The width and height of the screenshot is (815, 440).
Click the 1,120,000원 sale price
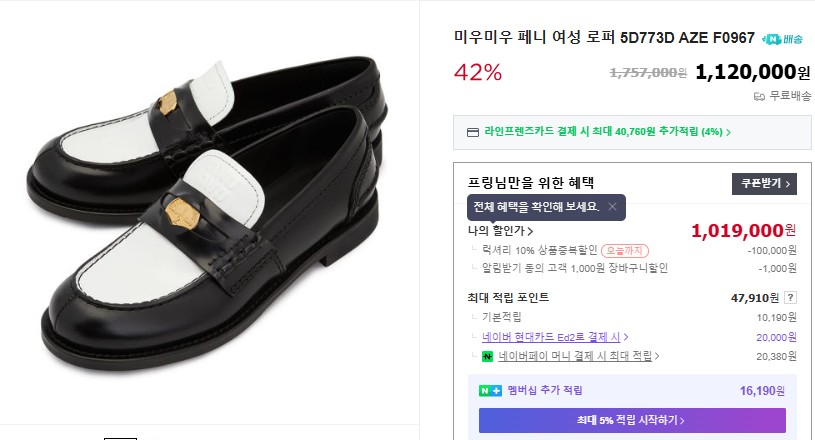point(752,72)
